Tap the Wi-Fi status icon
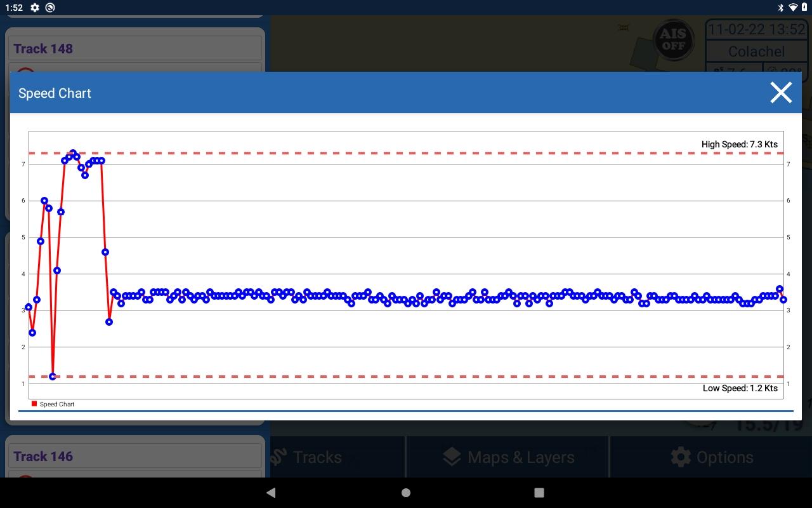The width and height of the screenshot is (812, 508). click(793, 8)
